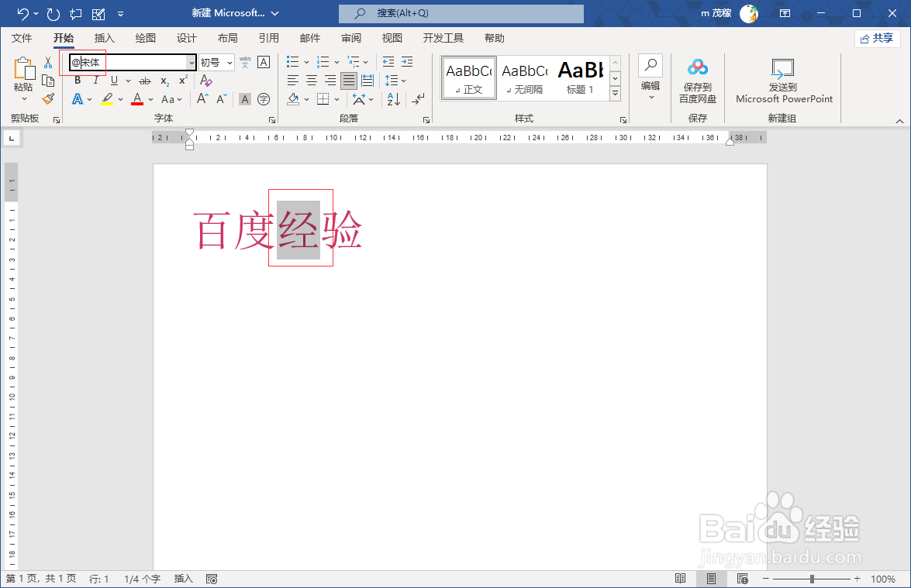Switch to the 设计 Design tab
The height and width of the screenshot is (588, 911).
187,38
